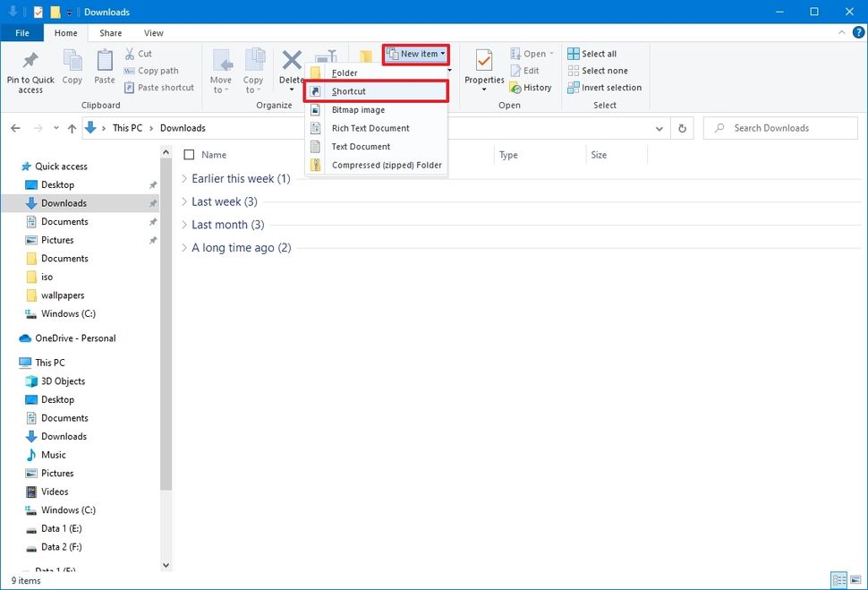Click inside the Search Downloads box

pyautogui.click(x=779, y=128)
